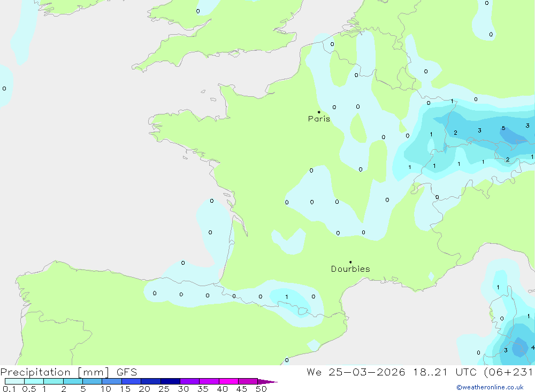Click the 0.5–1 mm legend swatch
535x392 pixels.
point(34,381)
